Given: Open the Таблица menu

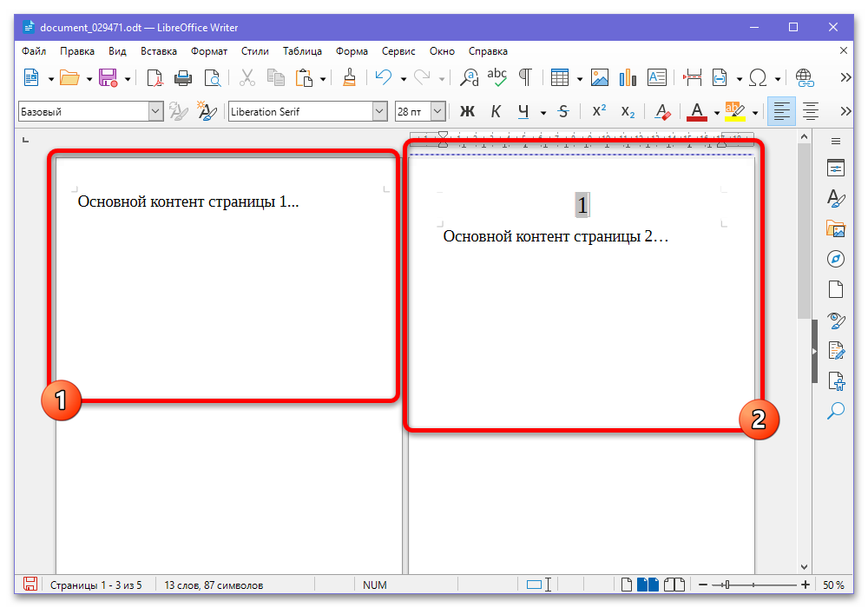Looking at the screenshot, I should pos(302,51).
